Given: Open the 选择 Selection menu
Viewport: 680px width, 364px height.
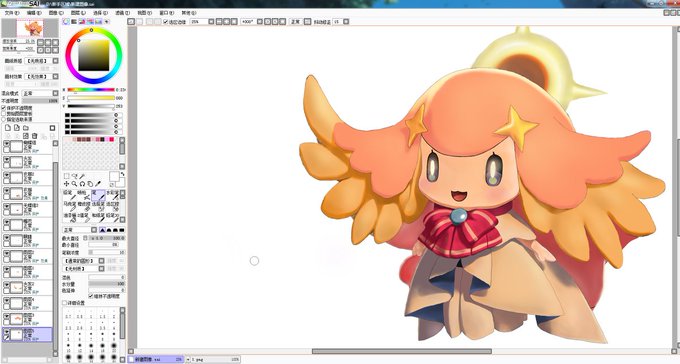Looking at the screenshot, I should tap(101, 13).
